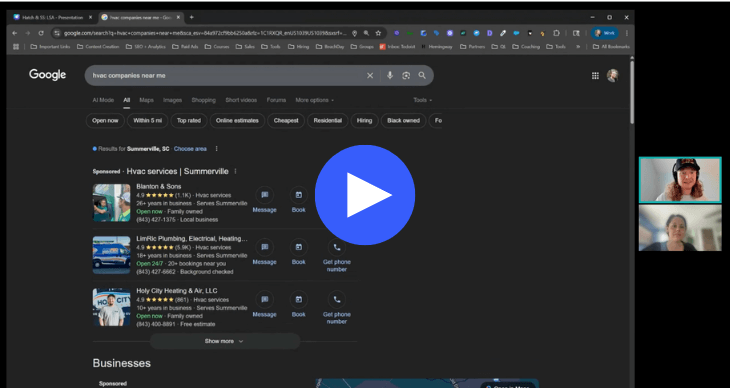
Task: Click the browser address bar URL
Action: (x=205, y=33)
